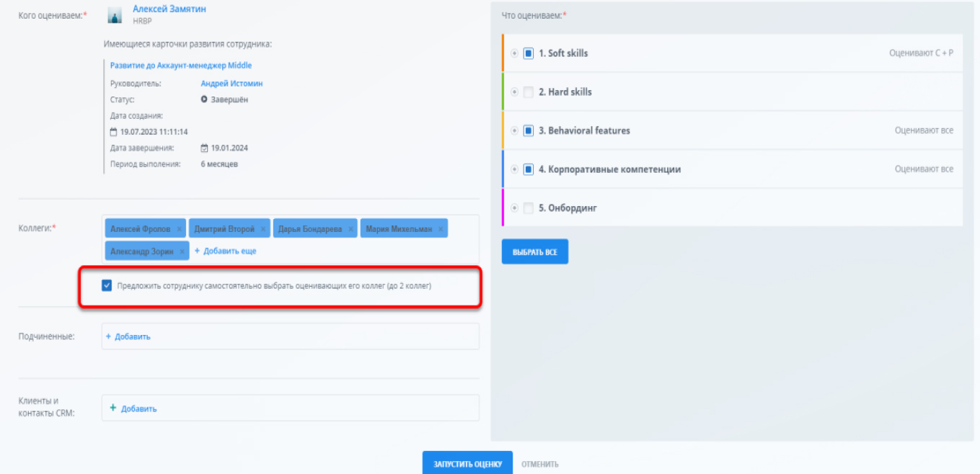Expand the Soft skills group
This screenshot has height=474, width=980.
(514, 53)
